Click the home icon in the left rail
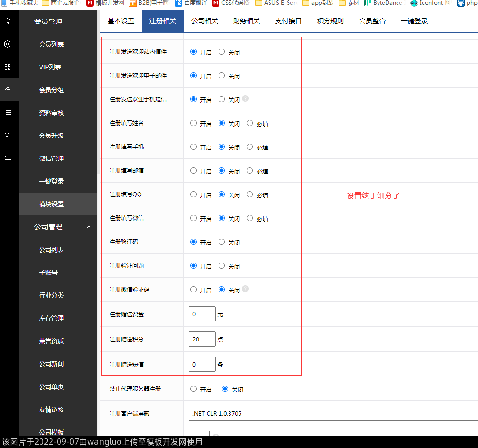 coord(8,21)
